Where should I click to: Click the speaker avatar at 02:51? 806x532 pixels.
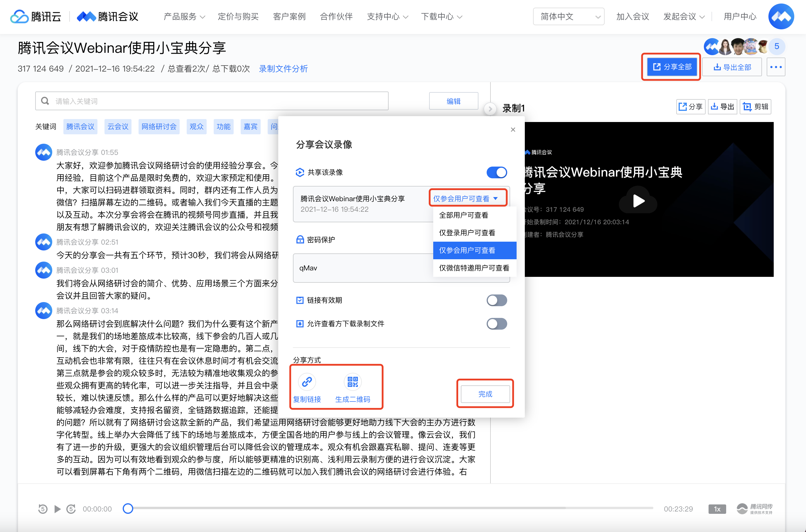point(44,242)
